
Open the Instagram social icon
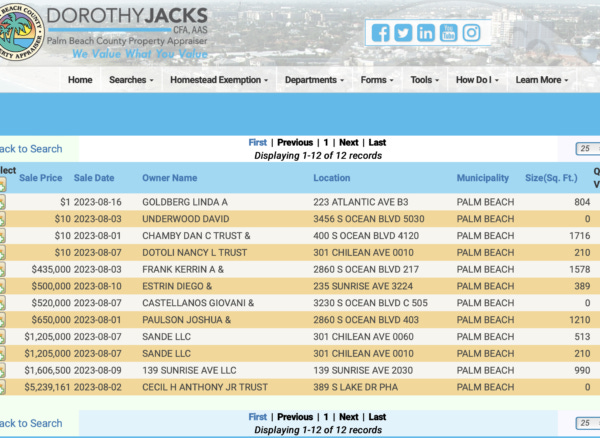[471, 33]
